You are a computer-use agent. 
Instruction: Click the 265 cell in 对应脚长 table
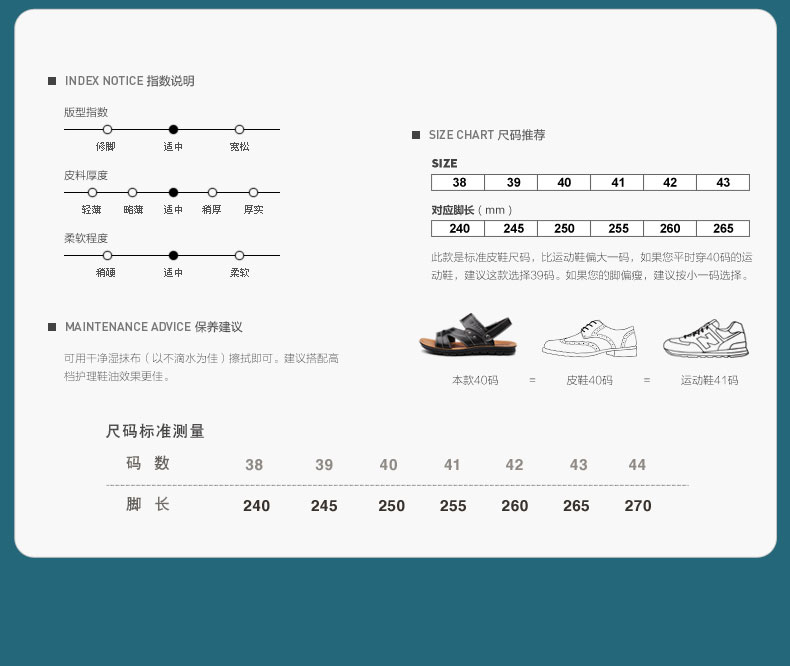click(x=723, y=228)
